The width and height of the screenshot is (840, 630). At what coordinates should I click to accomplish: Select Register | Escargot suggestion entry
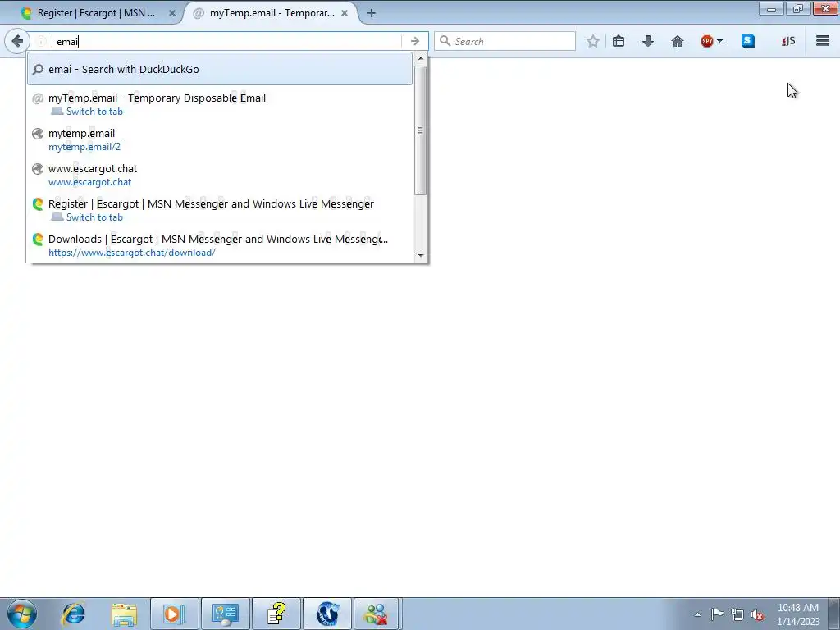[x=220, y=210]
